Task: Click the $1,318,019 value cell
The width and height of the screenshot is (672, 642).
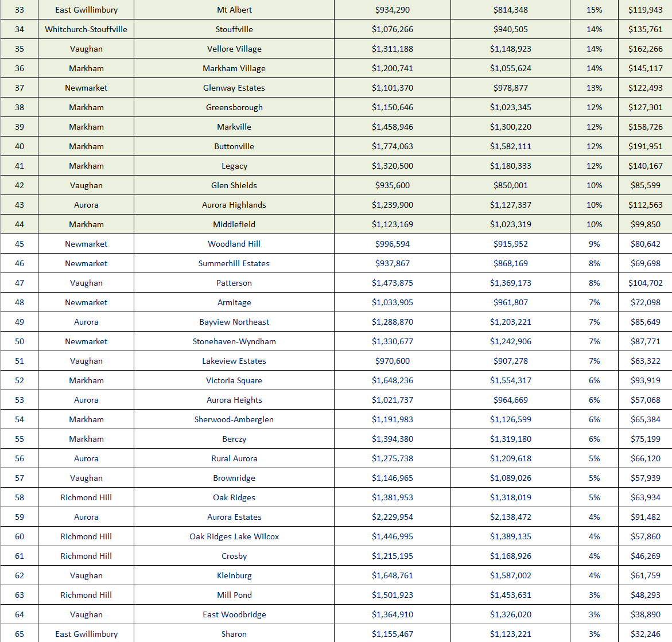Action: click(x=510, y=497)
